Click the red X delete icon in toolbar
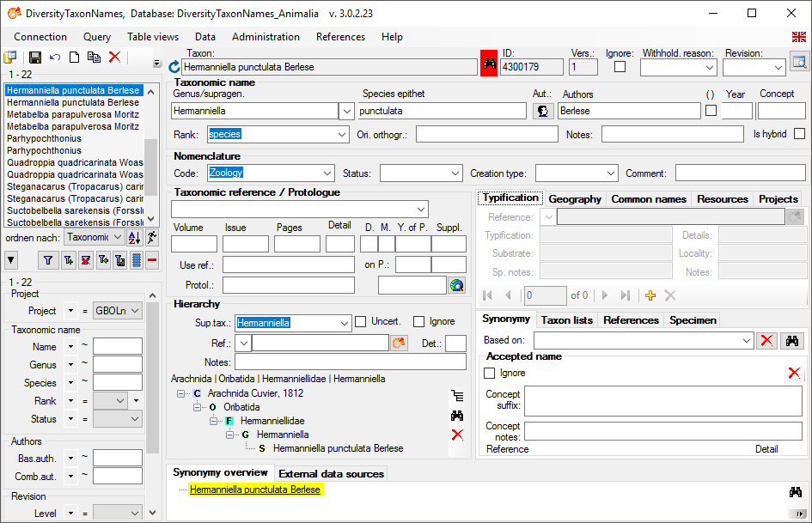Viewport: 812px width, 523px height. (x=114, y=58)
